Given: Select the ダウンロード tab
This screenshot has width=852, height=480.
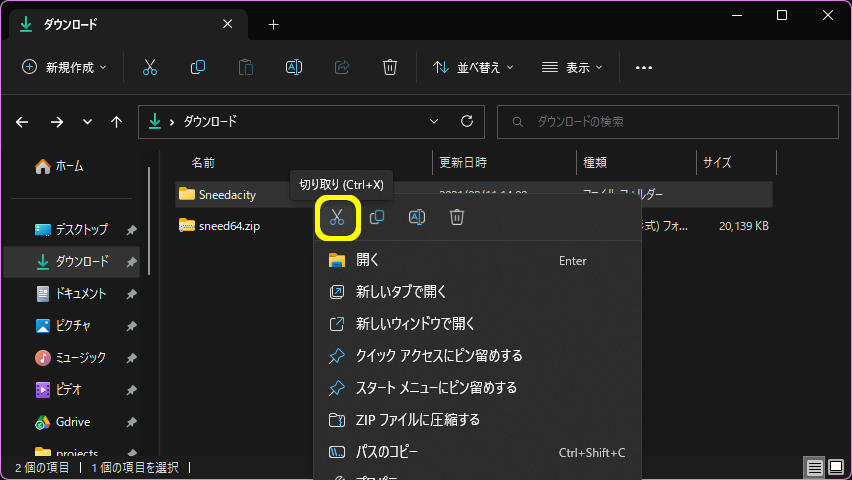Looking at the screenshot, I should [x=129, y=24].
